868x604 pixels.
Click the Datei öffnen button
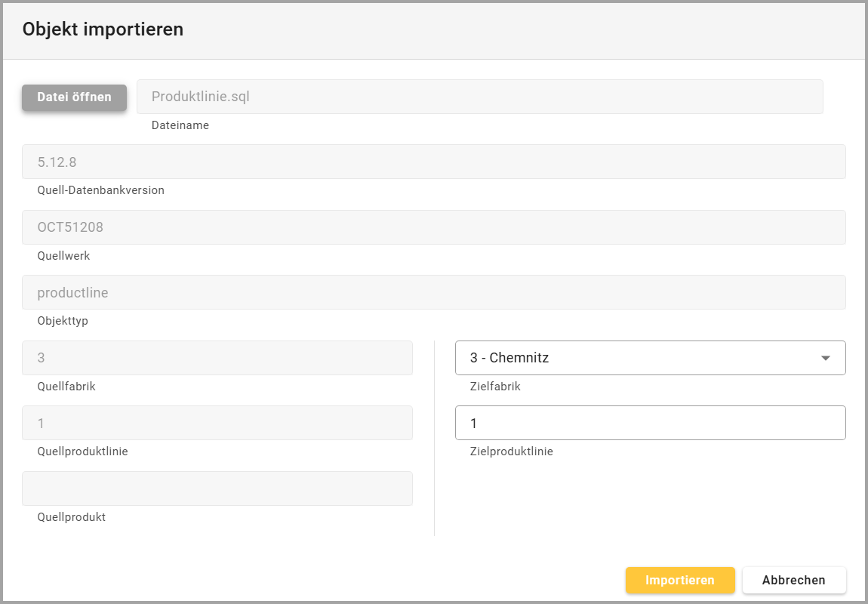click(74, 97)
